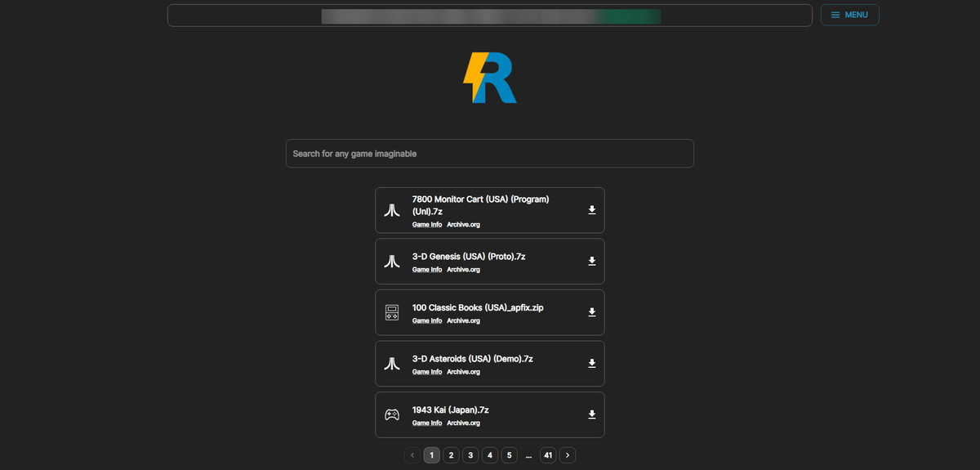Image resolution: width=980 pixels, height=470 pixels.
Task: Focus the game search field
Action: click(490, 154)
